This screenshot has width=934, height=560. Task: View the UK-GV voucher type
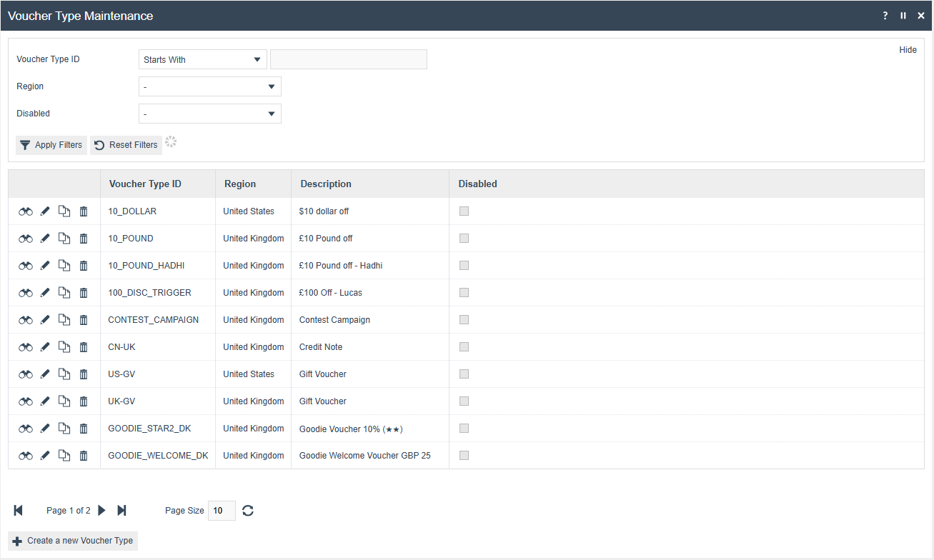26,401
